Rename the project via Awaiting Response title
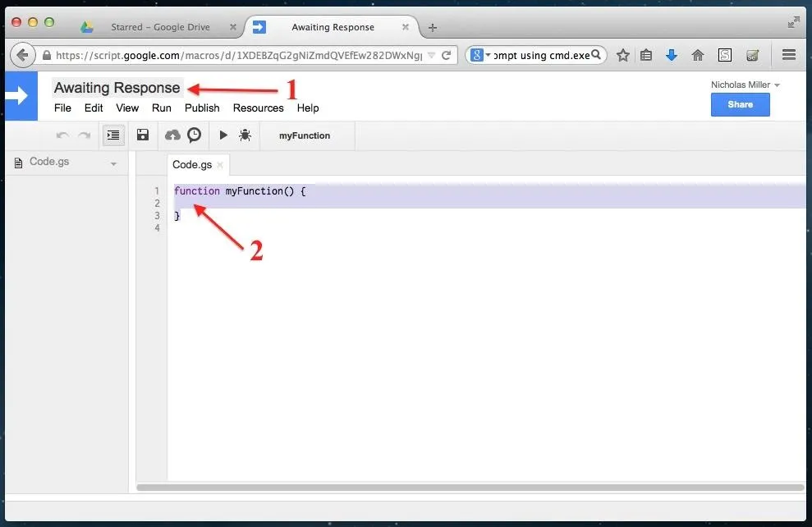812x527 pixels. pos(117,88)
